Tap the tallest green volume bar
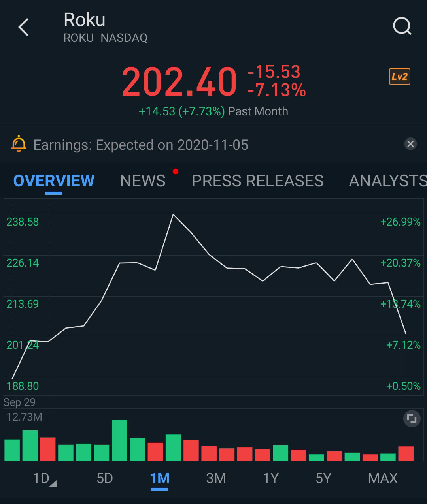 click(x=119, y=440)
